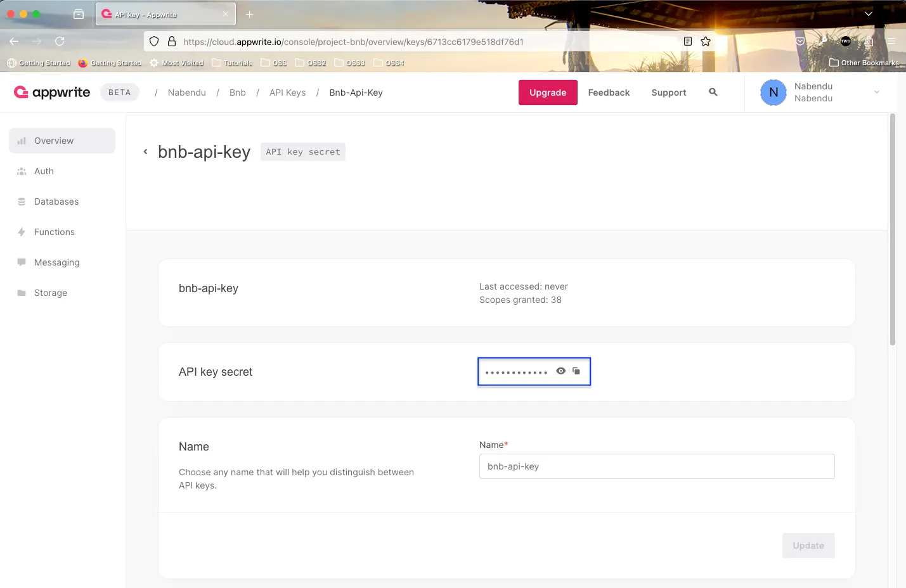The image size is (906, 588).
Task: Click the back arrow beside bnb-api-key title
Action: tap(145, 151)
